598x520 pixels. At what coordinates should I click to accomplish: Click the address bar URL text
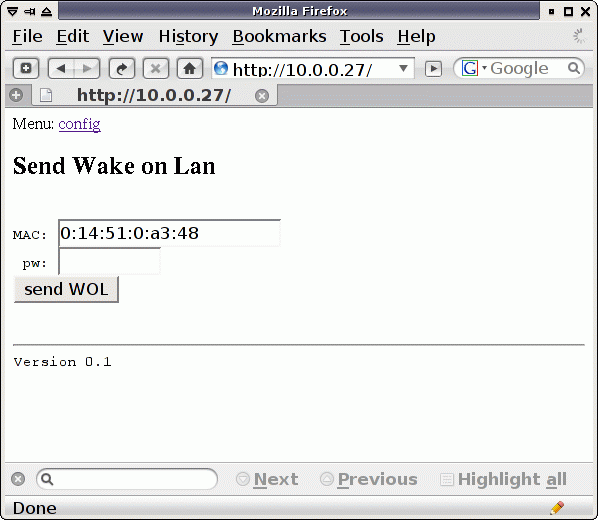tap(302, 69)
